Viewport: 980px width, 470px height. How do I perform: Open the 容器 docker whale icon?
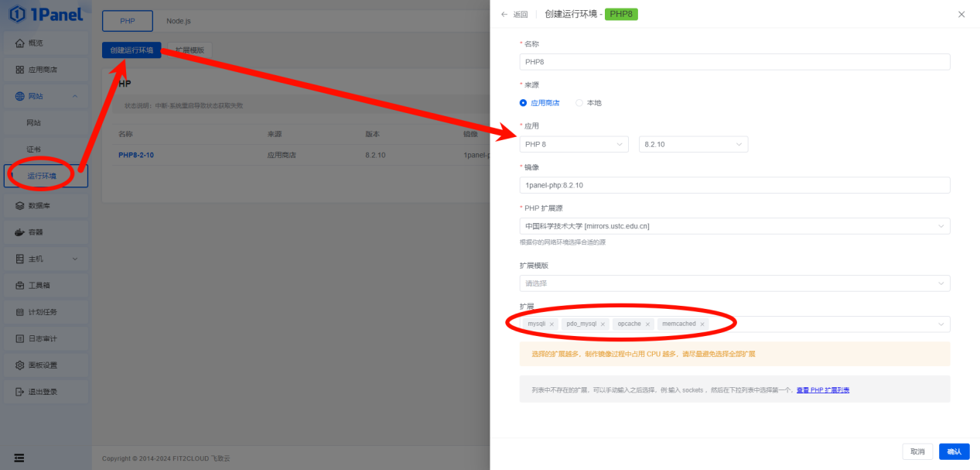pos(20,232)
